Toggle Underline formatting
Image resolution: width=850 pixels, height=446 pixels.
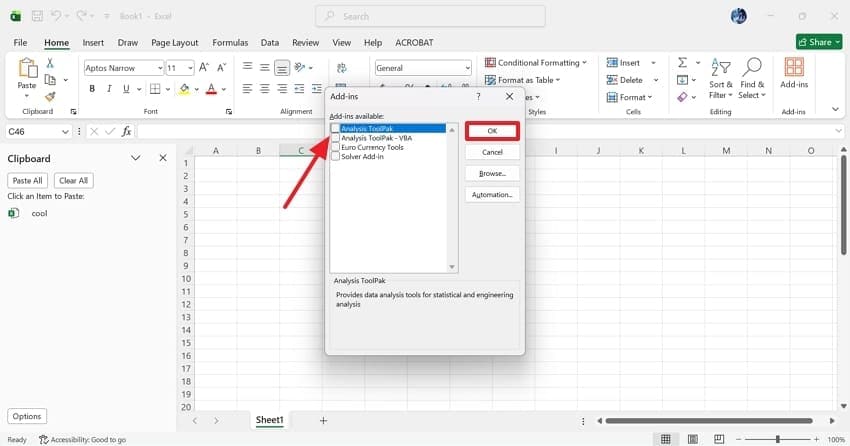coord(126,89)
